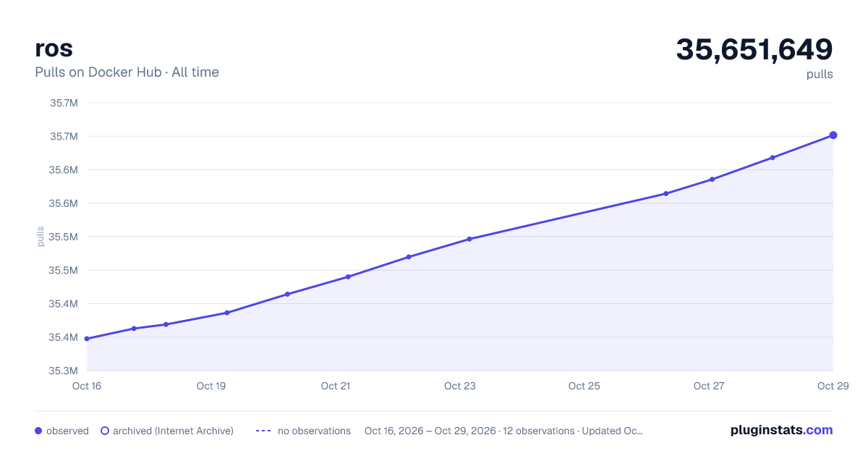Click the first Oct 16 data point
The image size is (868, 456).
[87, 339]
